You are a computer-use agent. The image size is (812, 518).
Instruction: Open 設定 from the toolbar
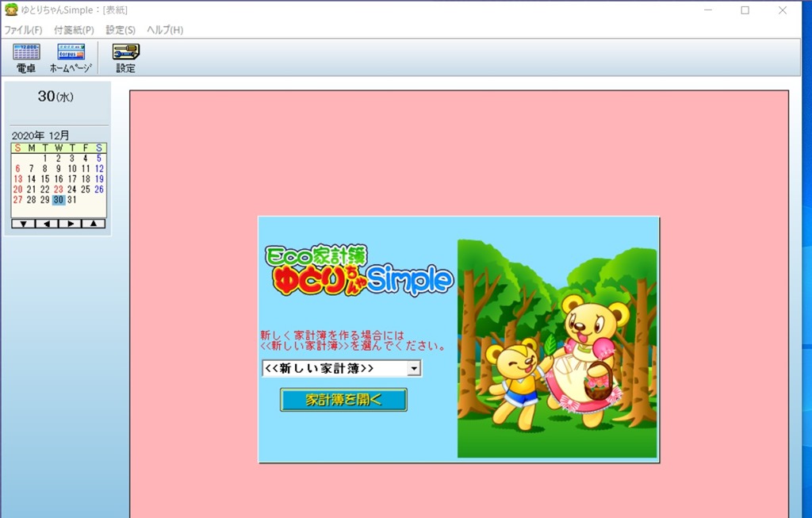point(125,58)
